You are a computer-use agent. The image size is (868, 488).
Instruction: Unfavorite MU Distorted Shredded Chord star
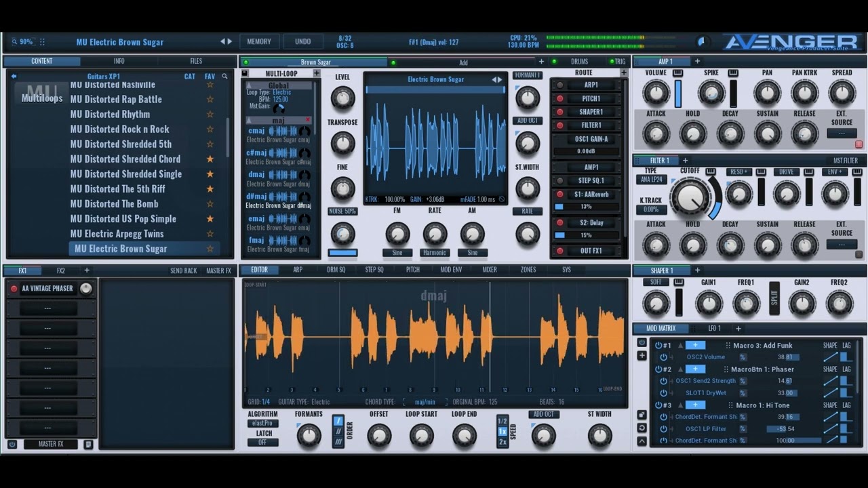210,159
